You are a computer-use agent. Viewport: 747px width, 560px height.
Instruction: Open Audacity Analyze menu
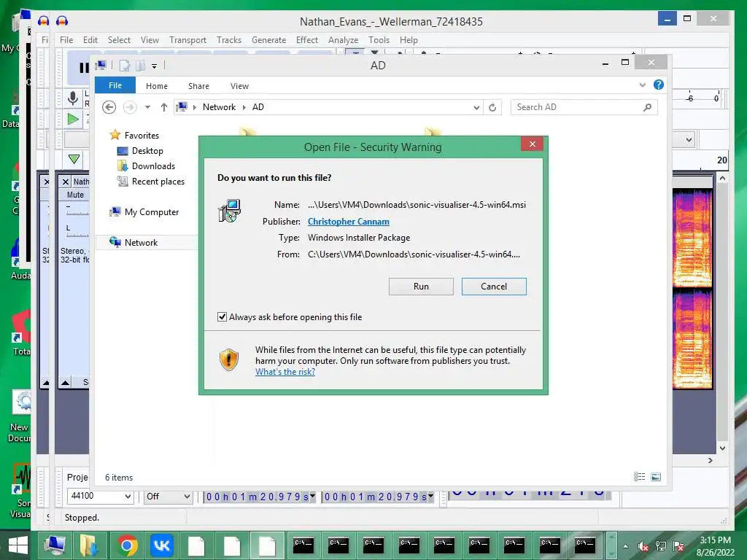point(343,40)
